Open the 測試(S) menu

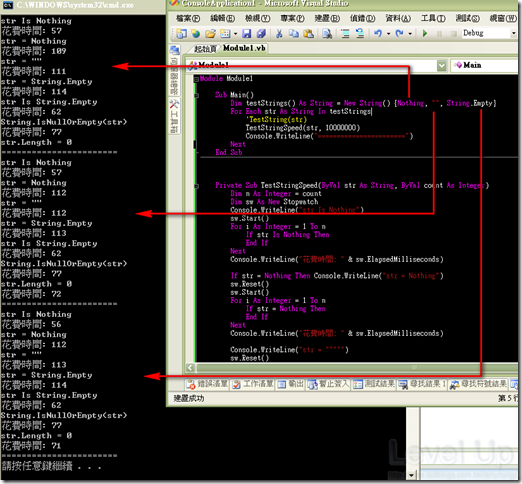[x=468, y=18]
